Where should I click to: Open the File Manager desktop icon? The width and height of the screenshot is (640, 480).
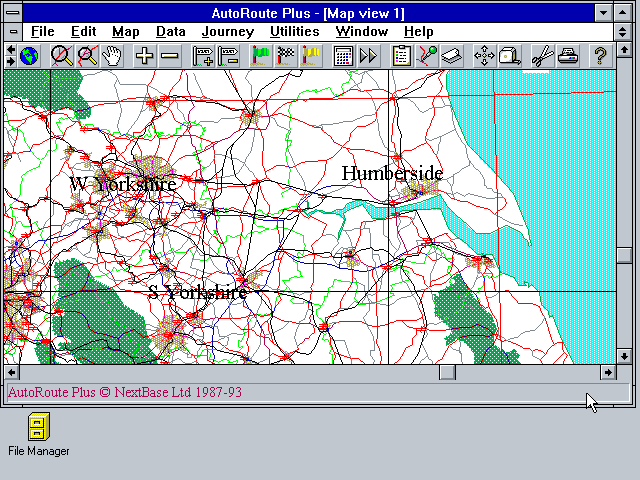pyautogui.click(x=38, y=434)
